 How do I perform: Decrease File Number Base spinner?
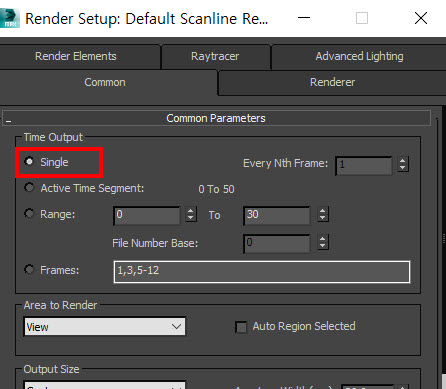point(322,246)
